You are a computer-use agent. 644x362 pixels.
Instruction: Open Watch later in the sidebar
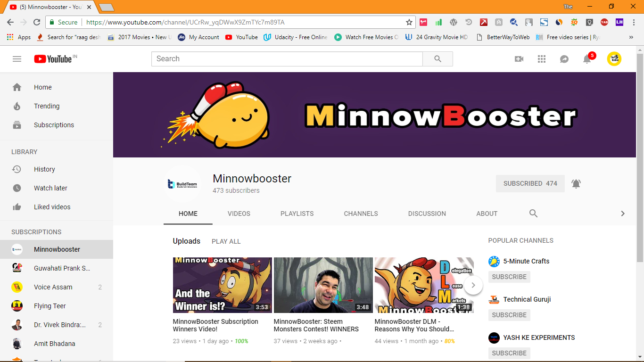click(x=57, y=188)
